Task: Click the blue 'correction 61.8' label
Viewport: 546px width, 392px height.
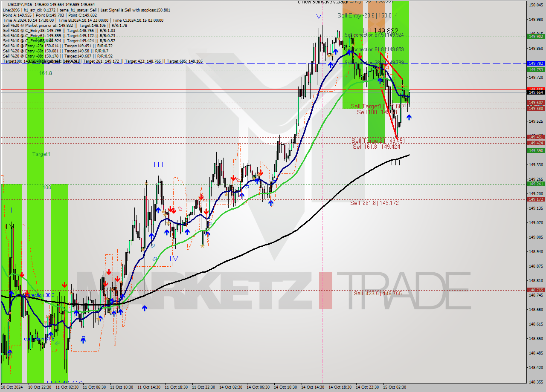Action: pos(39,339)
